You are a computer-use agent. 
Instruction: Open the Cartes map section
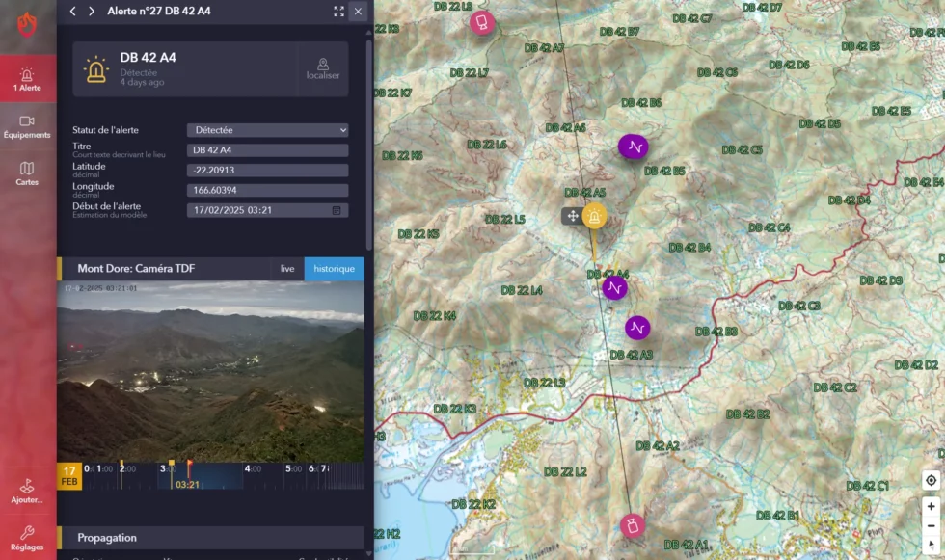point(27,173)
